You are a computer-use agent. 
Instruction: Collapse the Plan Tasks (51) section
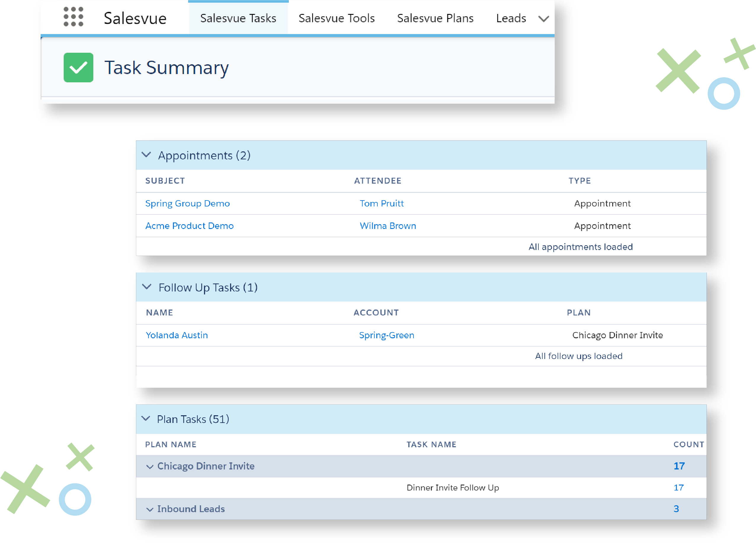(x=147, y=419)
